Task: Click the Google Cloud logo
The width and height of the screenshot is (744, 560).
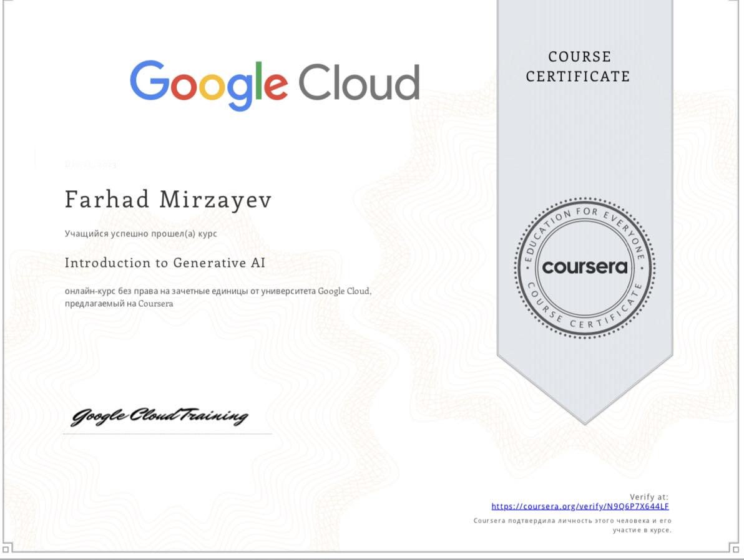Action: point(274,84)
